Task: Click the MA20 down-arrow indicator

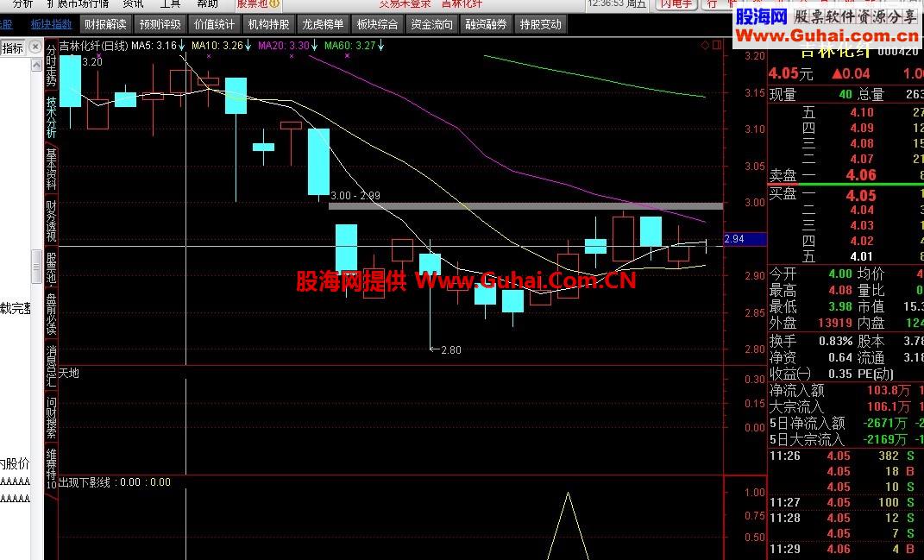Action: coord(315,46)
